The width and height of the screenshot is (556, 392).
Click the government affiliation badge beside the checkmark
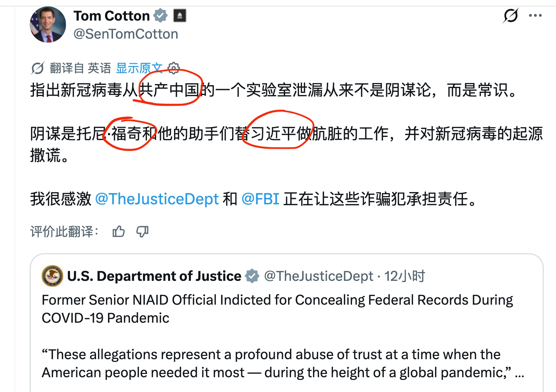tap(181, 16)
